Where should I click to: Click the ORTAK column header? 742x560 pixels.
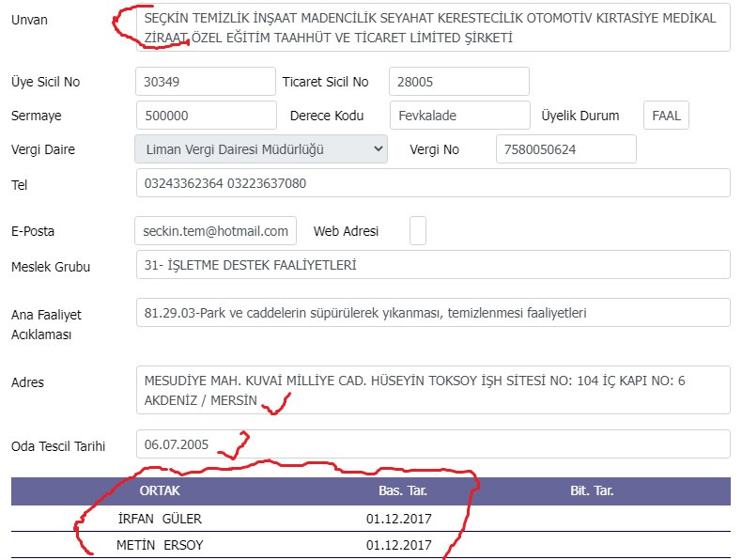160,490
